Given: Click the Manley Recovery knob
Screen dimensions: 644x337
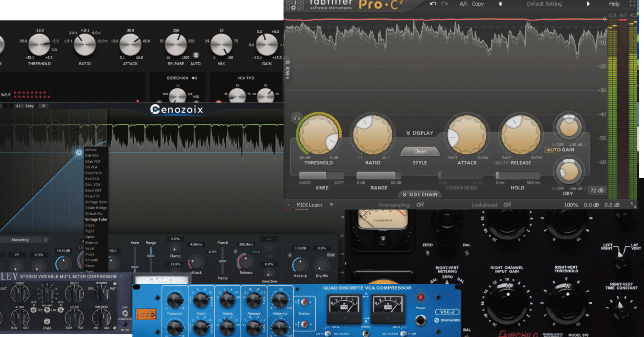Looking at the screenshot, I should [x=101, y=293].
